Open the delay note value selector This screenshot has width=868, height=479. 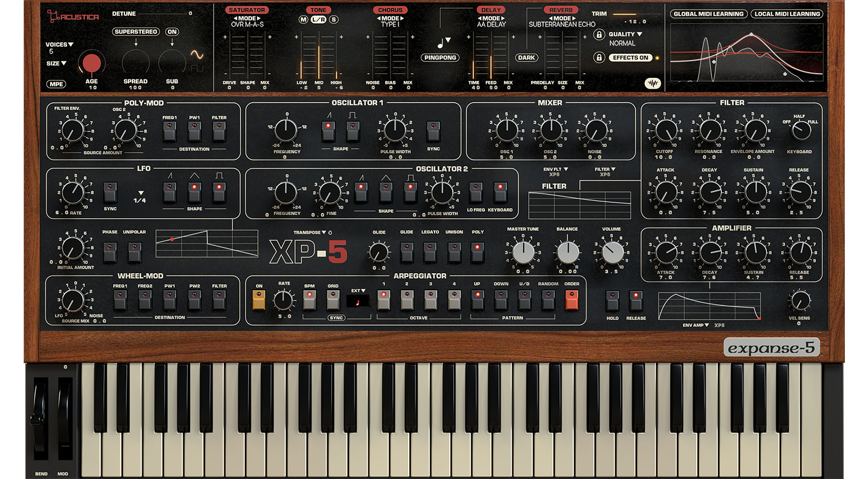click(444, 43)
